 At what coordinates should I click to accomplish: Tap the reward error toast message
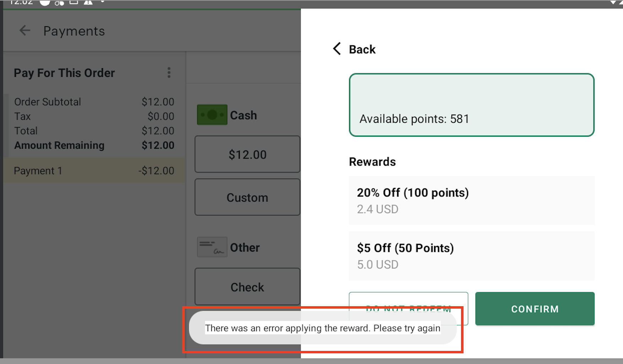click(323, 328)
